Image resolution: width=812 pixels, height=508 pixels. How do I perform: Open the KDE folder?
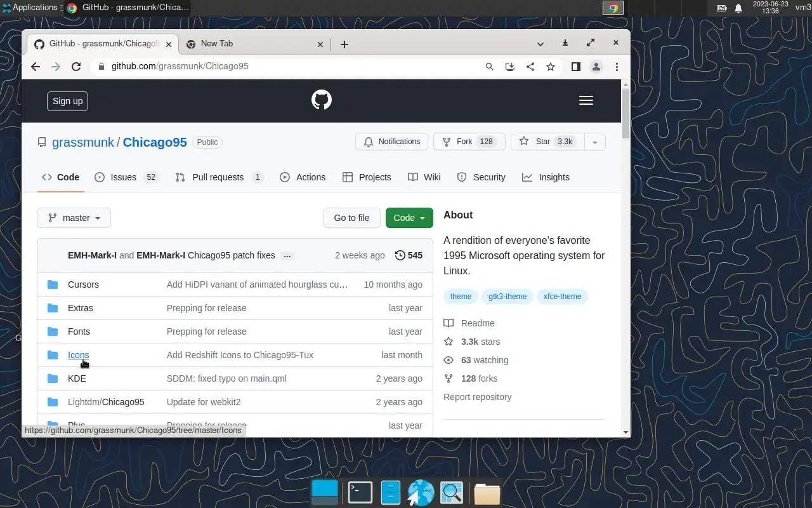coord(77,378)
